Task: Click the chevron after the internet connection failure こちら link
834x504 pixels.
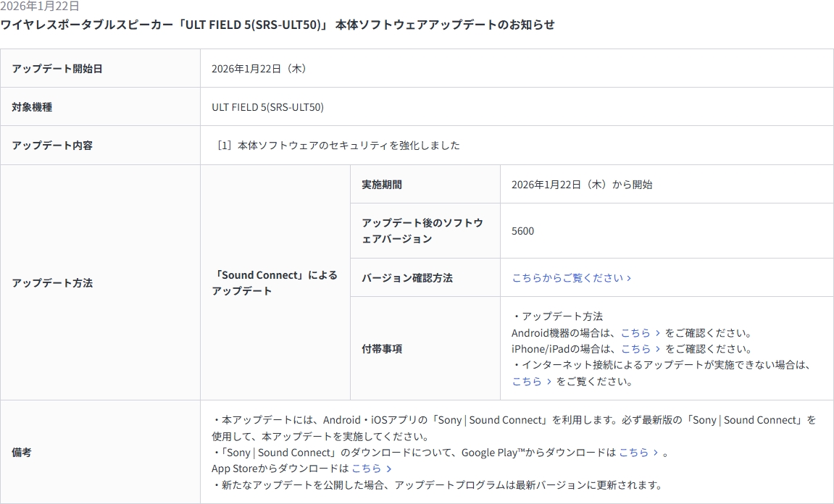Action: 549,382
